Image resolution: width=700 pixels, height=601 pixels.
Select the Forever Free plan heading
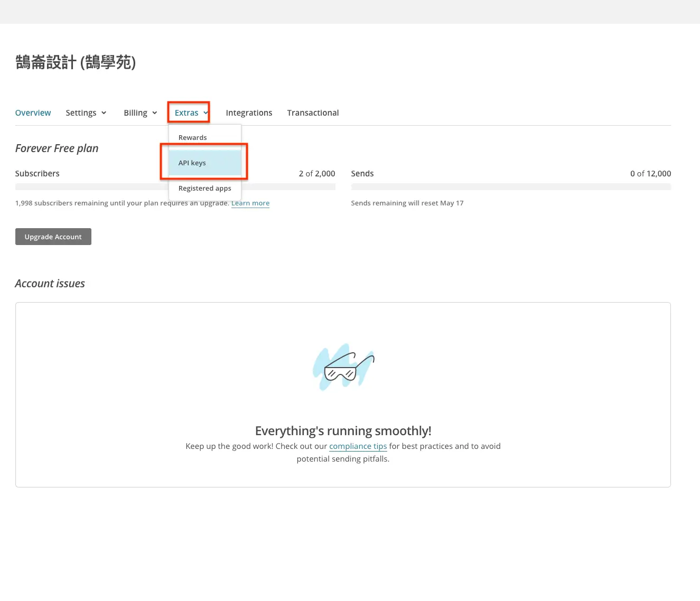point(57,148)
